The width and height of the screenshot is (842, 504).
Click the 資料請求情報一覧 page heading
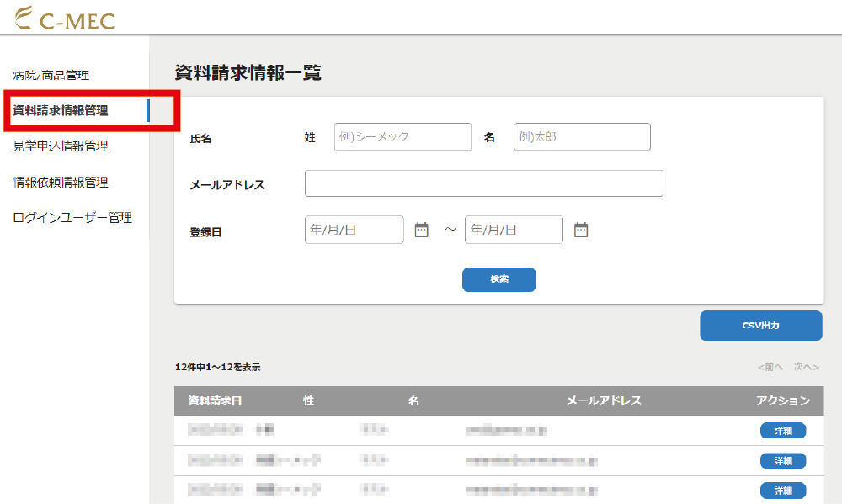pos(248,72)
